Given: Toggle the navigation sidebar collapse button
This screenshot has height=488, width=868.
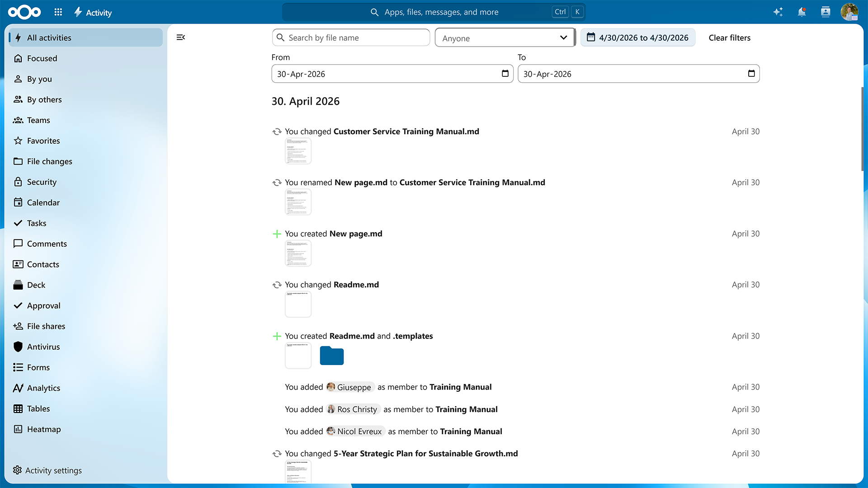Looking at the screenshot, I should click(x=181, y=37).
